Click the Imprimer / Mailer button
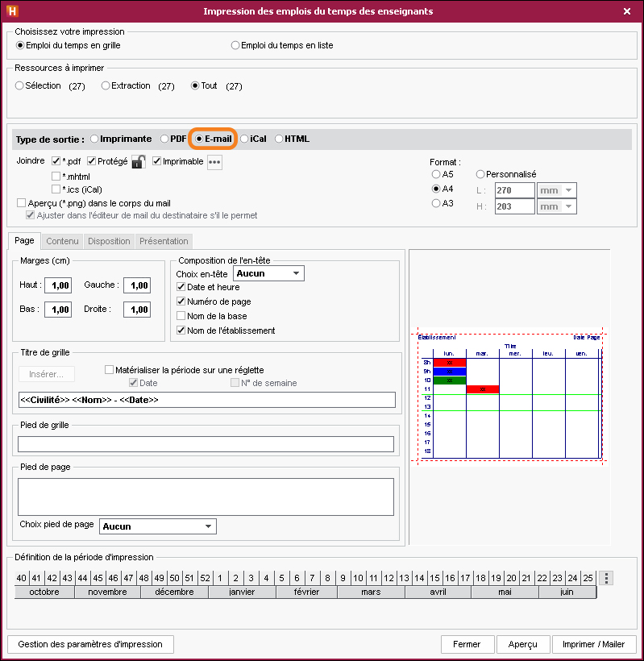 (x=593, y=644)
